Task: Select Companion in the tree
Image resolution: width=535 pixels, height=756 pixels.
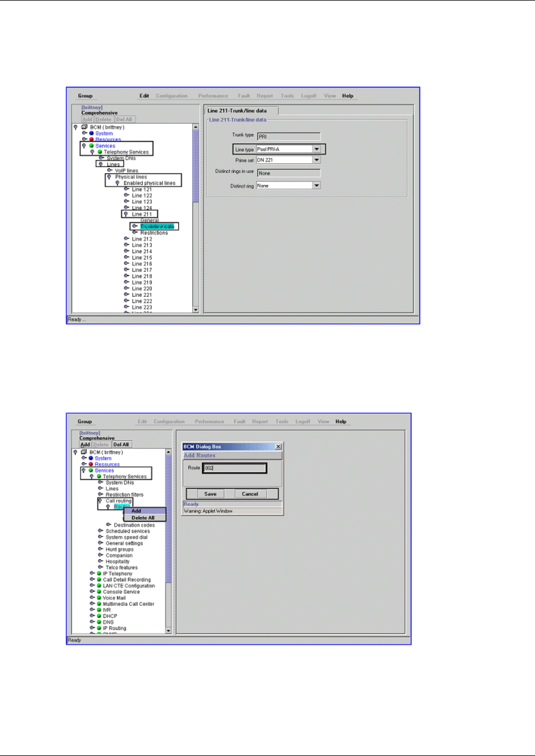Action: pyautogui.click(x=119, y=555)
